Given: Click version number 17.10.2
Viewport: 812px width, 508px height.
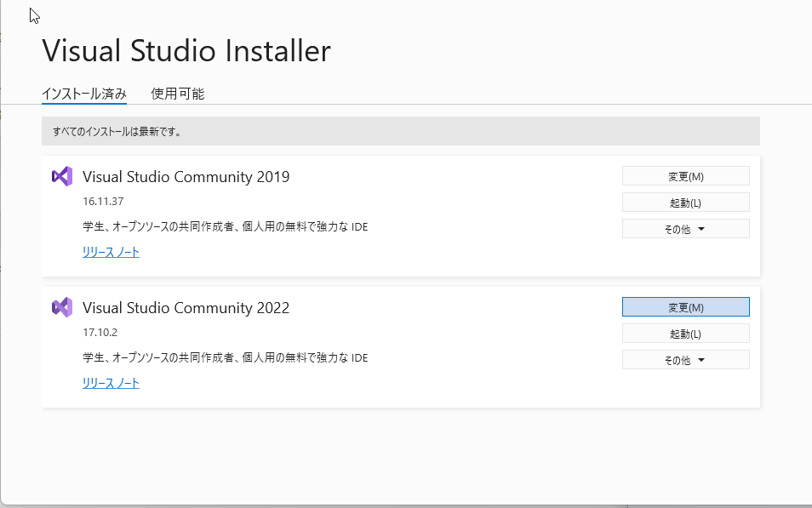Looking at the screenshot, I should [100, 333].
